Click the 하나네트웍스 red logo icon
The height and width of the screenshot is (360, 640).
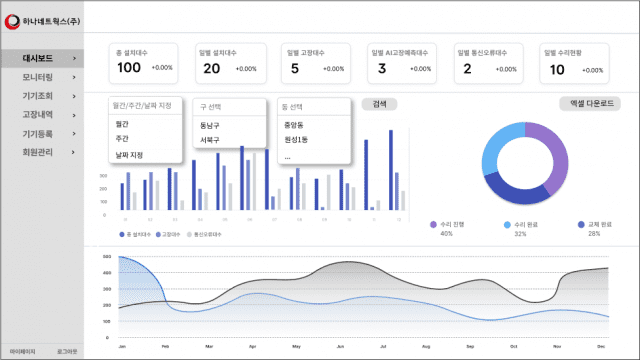[12, 22]
